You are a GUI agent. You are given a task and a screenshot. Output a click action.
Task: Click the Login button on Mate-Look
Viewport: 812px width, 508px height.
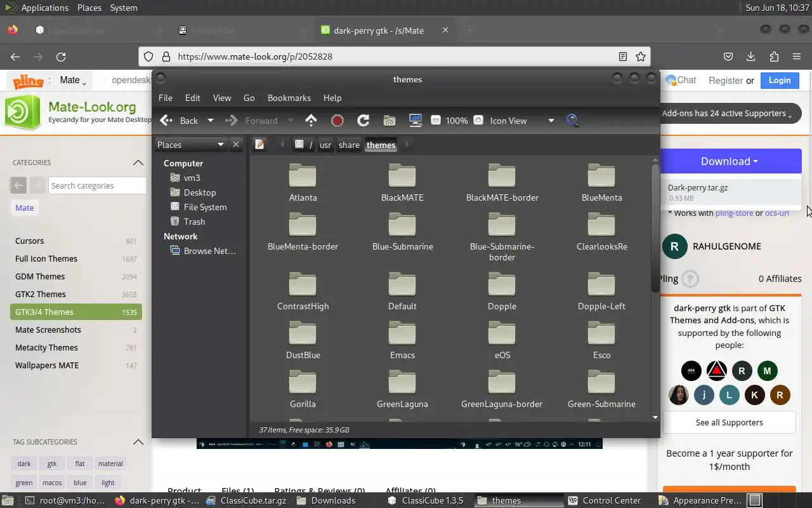click(780, 80)
